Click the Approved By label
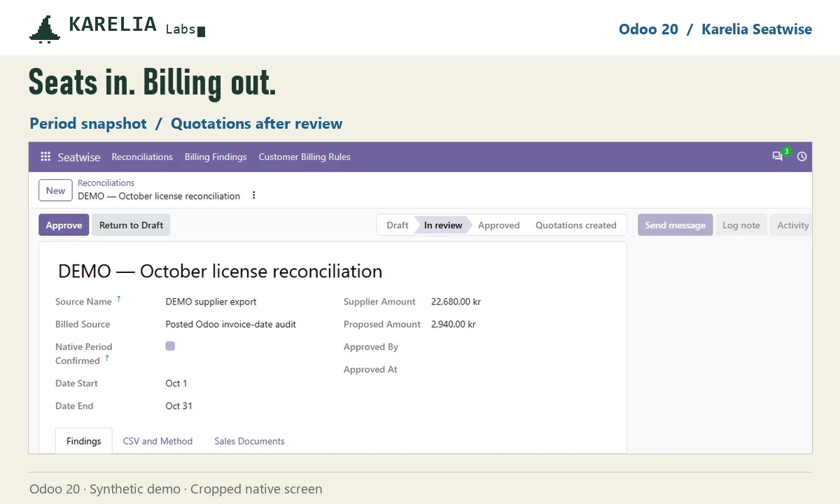This screenshot has width=840, height=504. pos(370,346)
